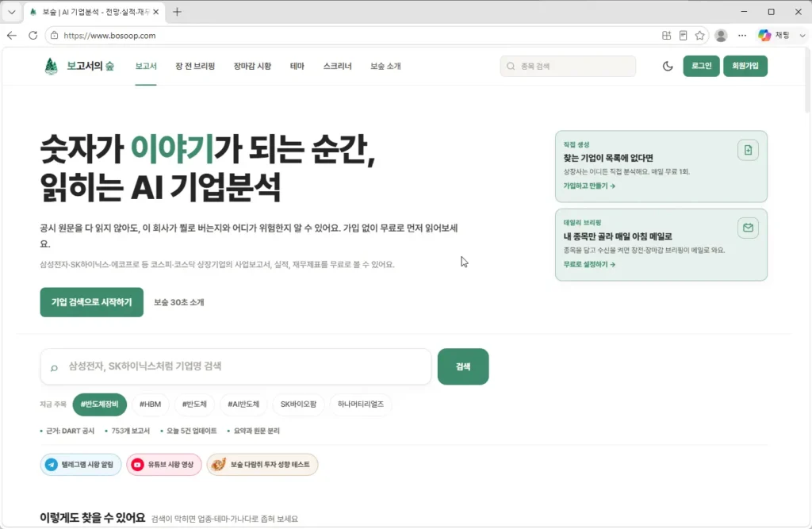Click the 로그인 button
This screenshot has width=812, height=529.
coord(701,66)
